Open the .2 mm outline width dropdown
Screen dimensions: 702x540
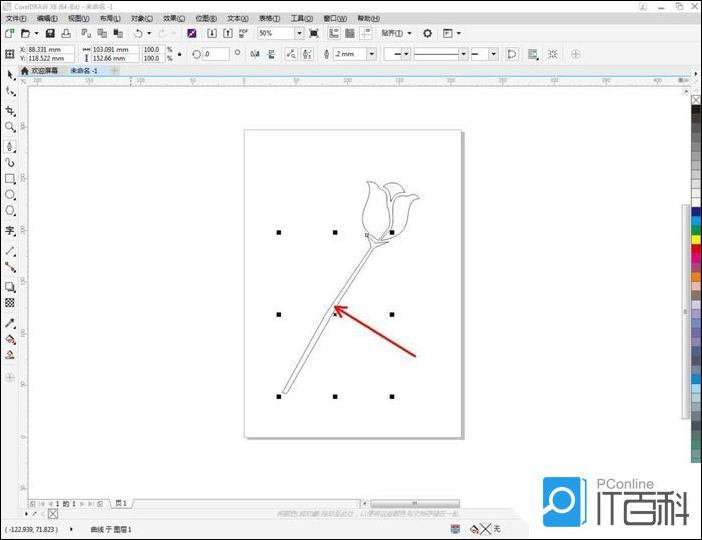click(x=371, y=54)
